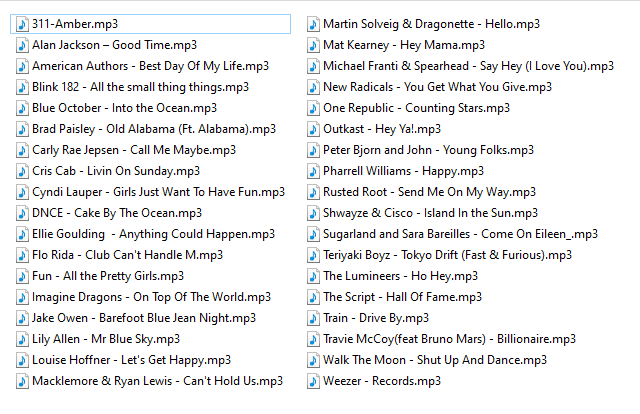Select the file name American Authors - Best Day Of My Life.mp3

pos(151,66)
